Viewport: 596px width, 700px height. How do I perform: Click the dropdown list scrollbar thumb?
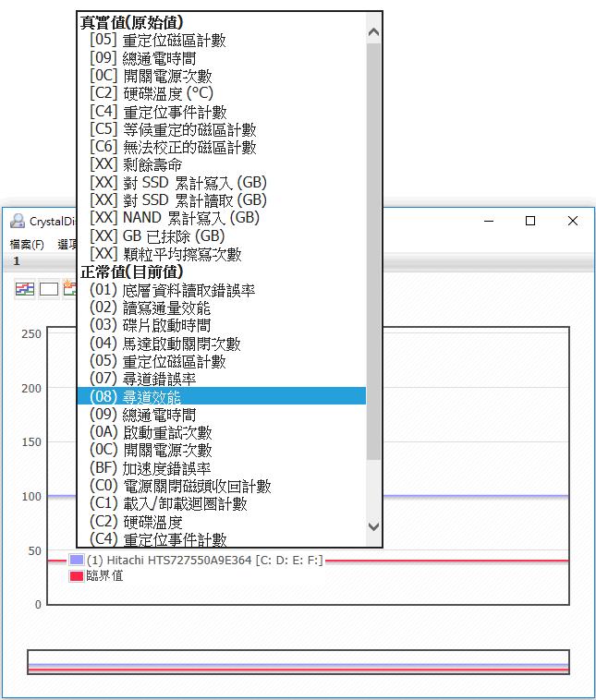pos(373,251)
